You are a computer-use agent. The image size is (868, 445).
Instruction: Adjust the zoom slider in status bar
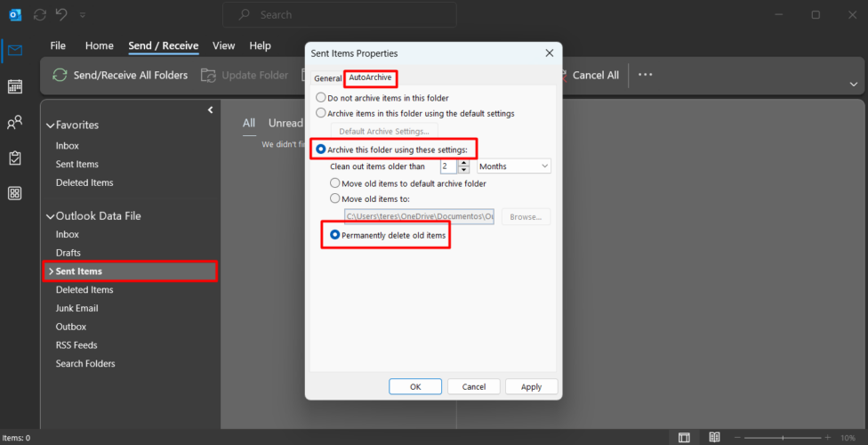[783, 438]
